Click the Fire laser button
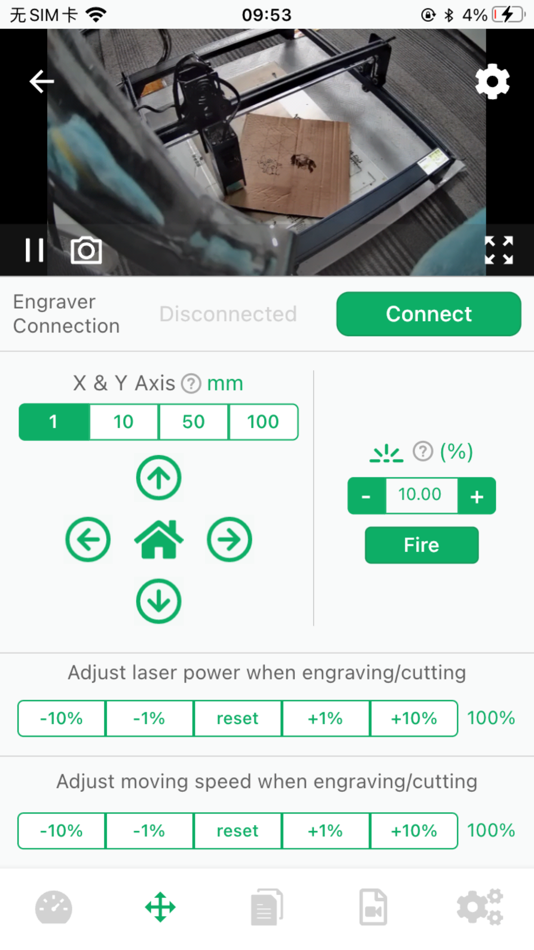The width and height of the screenshot is (534, 950). tap(421, 545)
